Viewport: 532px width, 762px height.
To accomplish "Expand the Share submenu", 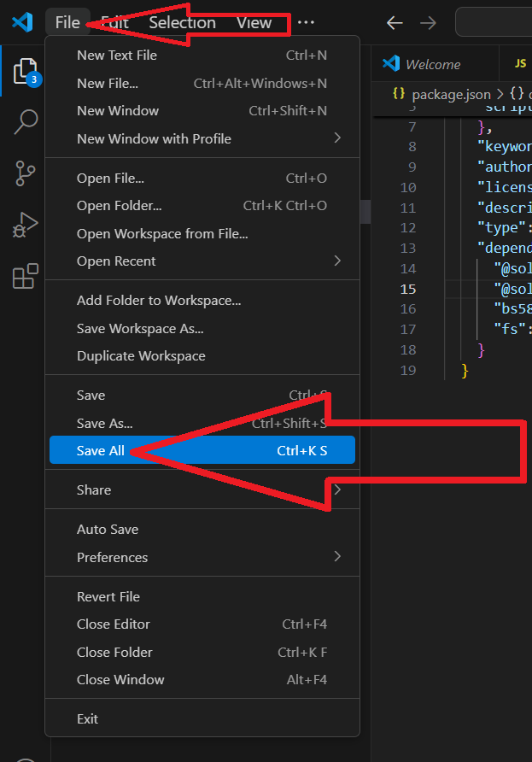I will coord(202,489).
